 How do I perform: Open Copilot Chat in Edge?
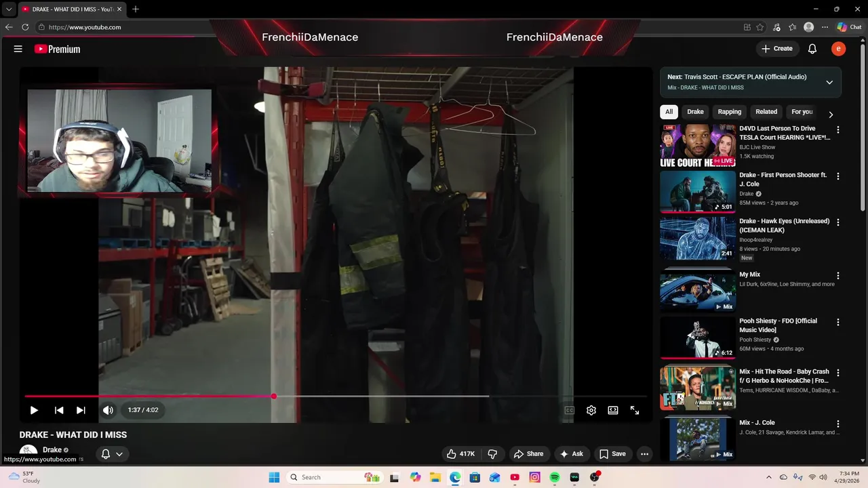click(x=849, y=27)
